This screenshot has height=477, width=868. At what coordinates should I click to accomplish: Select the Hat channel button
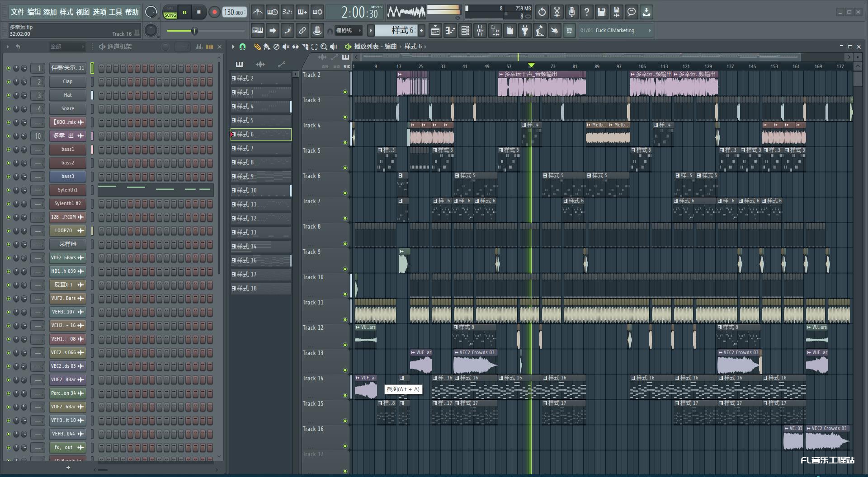(x=68, y=95)
